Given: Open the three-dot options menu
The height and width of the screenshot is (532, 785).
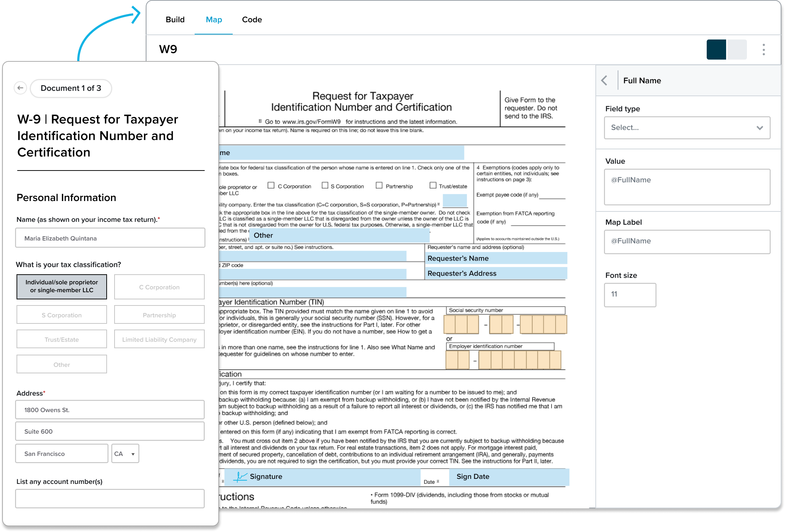Looking at the screenshot, I should [764, 50].
